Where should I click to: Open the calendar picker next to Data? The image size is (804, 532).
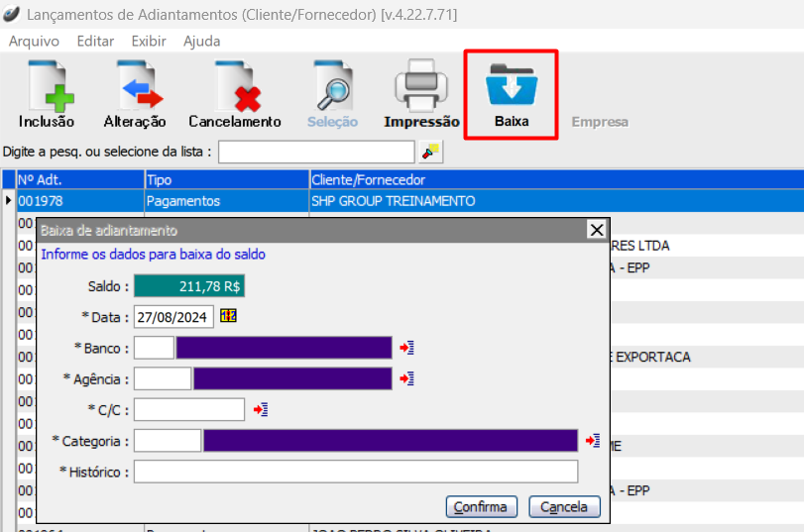pos(228,316)
